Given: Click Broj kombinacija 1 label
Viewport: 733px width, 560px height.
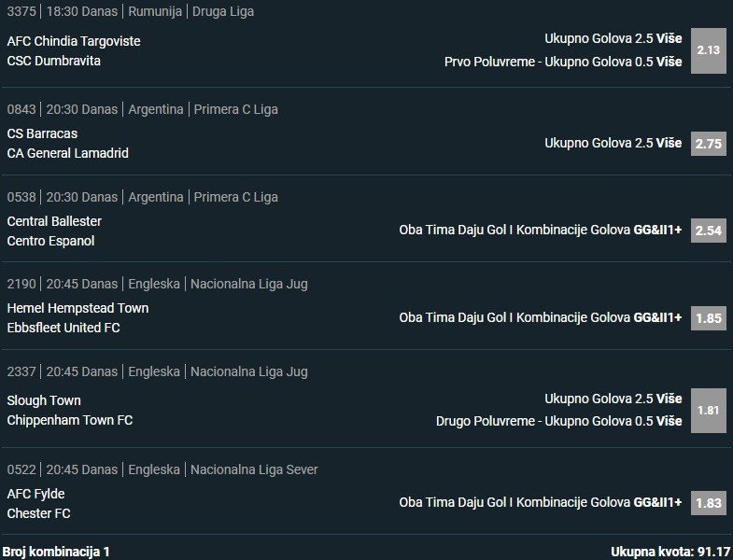Looking at the screenshot, I should pos(56,552).
